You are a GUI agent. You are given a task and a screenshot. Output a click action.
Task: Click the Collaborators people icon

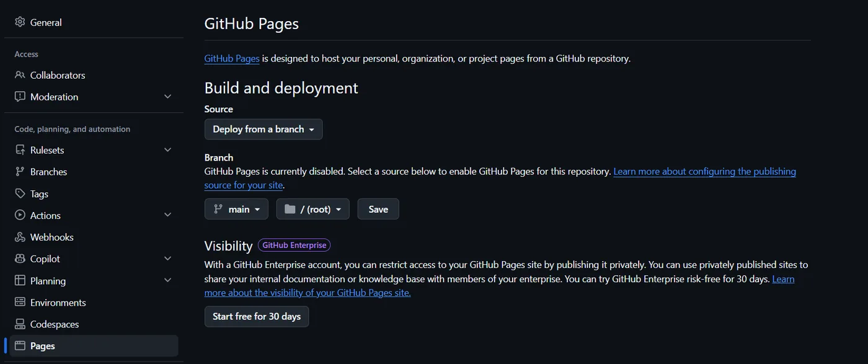tap(20, 75)
